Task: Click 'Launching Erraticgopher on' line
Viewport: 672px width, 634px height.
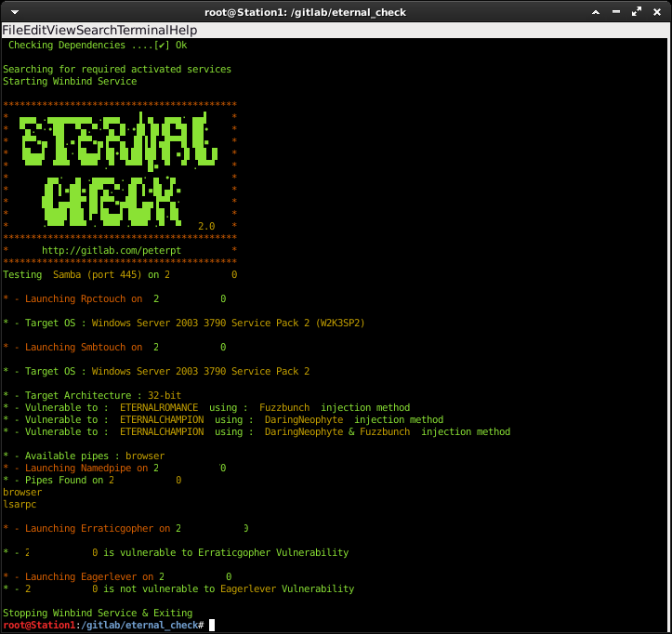Action: point(125,528)
